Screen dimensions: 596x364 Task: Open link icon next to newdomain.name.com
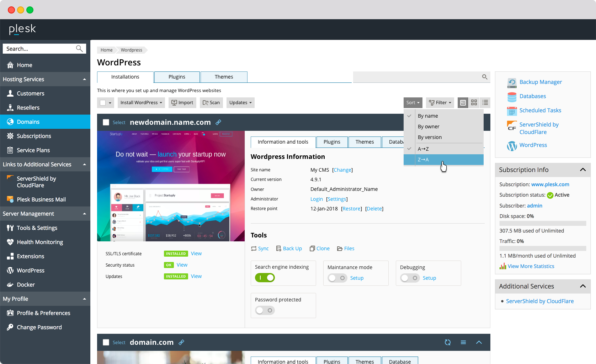pyautogui.click(x=218, y=122)
